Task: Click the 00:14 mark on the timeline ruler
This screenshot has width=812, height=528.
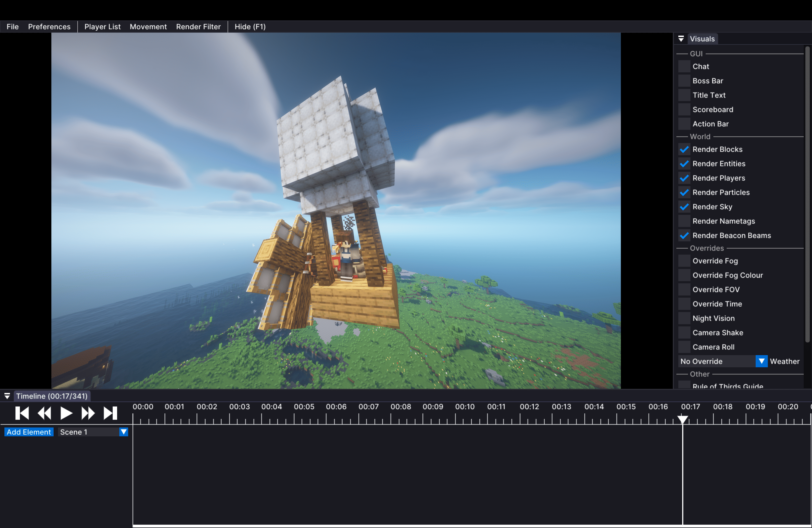Action: tap(594, 406)
